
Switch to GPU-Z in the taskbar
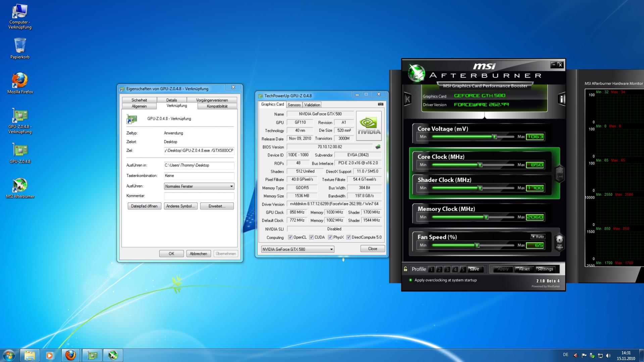click(x=92, y=355)
